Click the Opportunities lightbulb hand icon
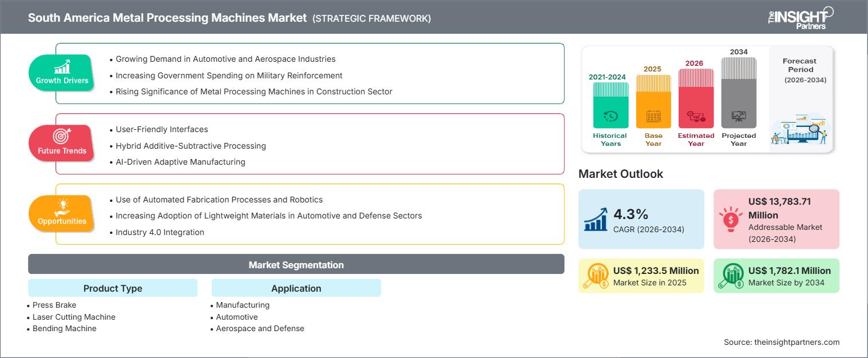Viewport: 868px width, 358px height. (x=62, y=206)
